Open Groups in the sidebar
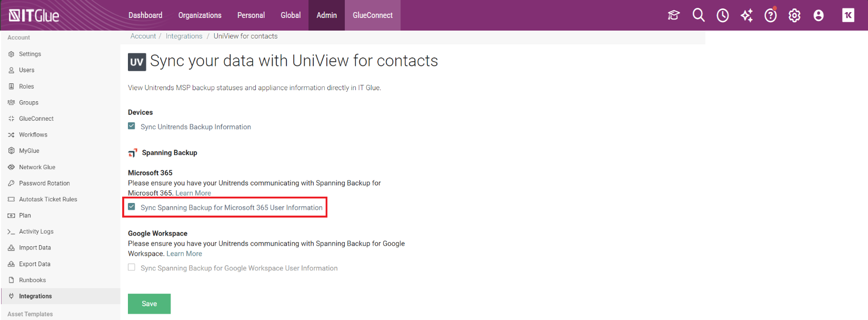 (29, 103)
